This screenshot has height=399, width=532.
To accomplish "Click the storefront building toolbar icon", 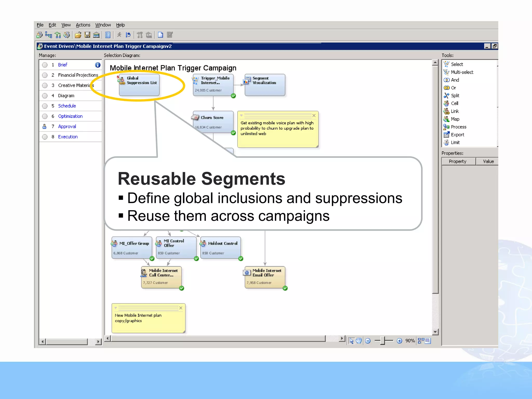I will (x=96, y=35).
